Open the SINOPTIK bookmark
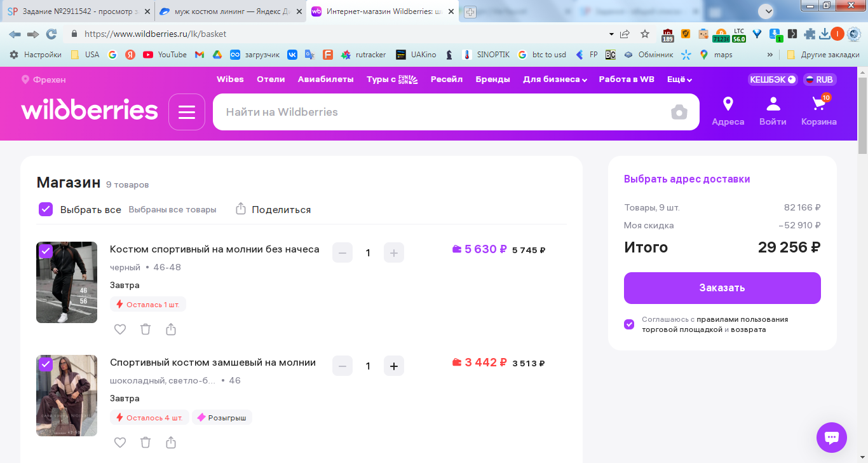The width and height of the screenshot is (868, 463). coord(486,55)
